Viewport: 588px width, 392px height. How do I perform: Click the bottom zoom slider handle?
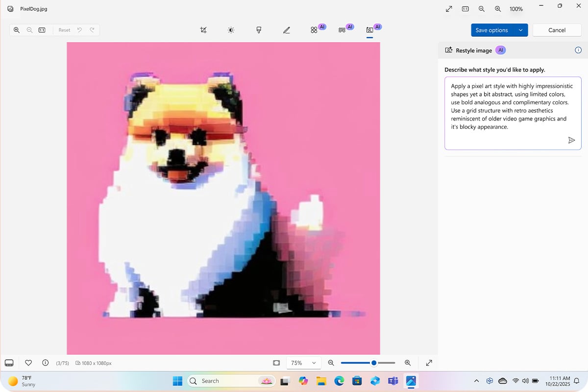pos(374,363)
